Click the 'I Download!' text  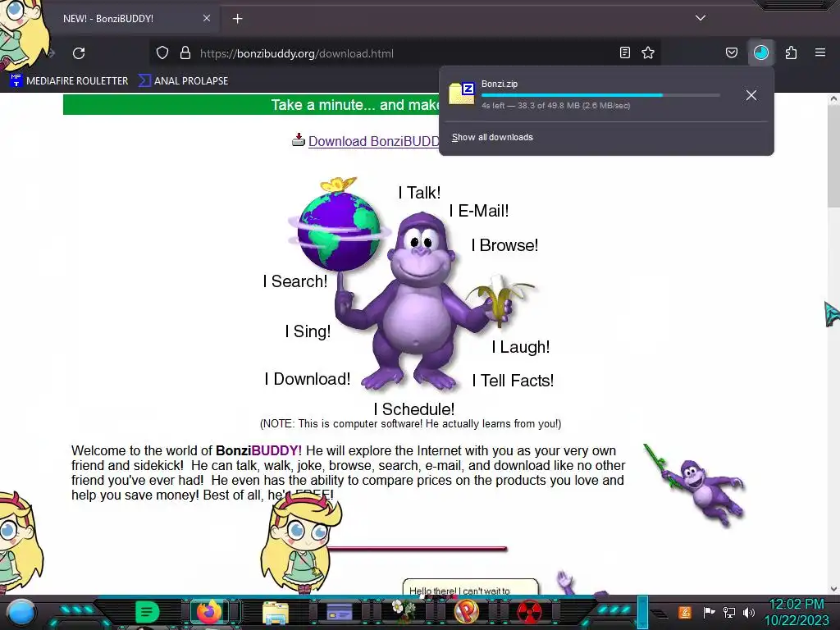pyautogui.click(x=308, y=379)
